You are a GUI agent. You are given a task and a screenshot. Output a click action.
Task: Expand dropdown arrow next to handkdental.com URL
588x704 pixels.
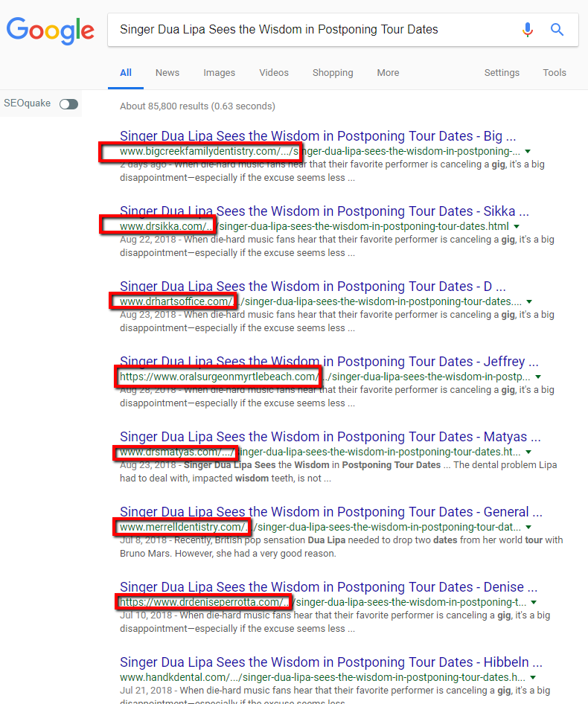[533, 677]
